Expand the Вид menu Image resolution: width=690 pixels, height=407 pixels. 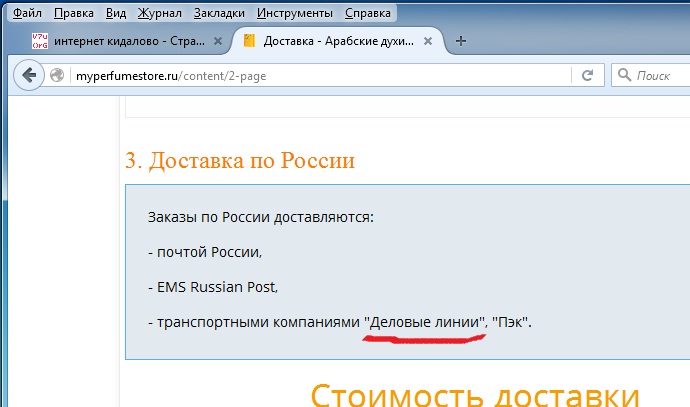pos(116,14)
